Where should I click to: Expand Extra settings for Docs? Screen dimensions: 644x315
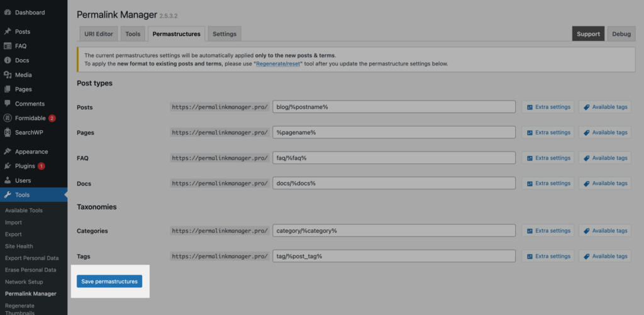tap(548, 184)
